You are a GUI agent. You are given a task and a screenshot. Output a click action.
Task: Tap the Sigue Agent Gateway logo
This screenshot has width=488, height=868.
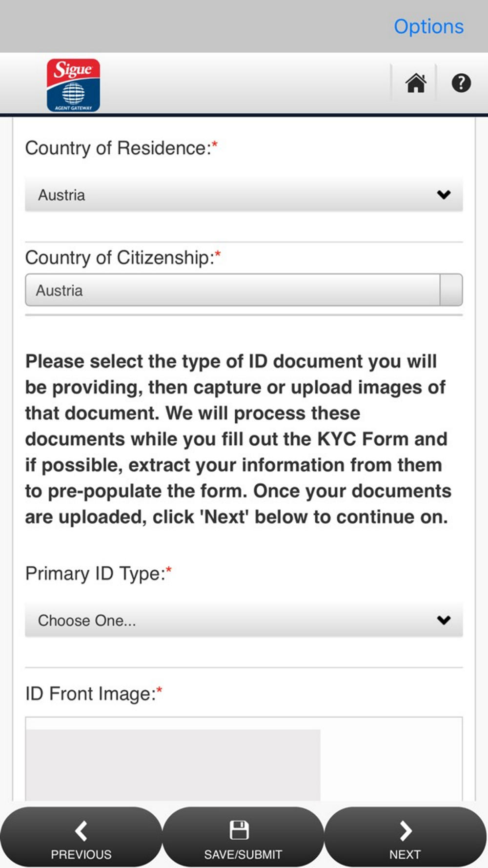[73, 85]
